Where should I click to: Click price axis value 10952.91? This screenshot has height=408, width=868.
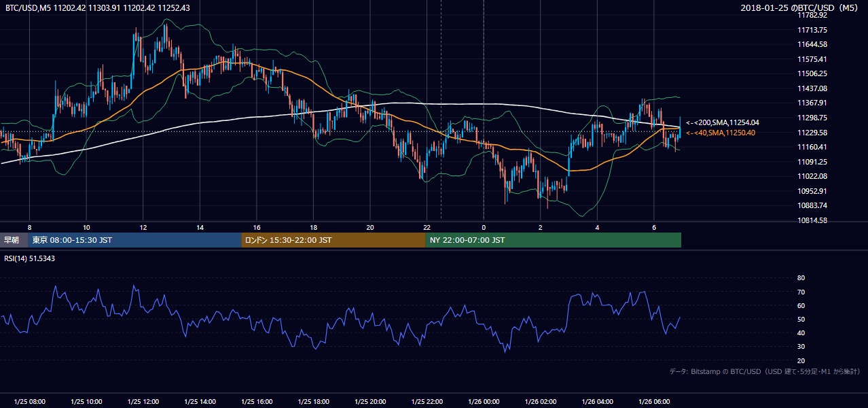(x=812, y=191)
